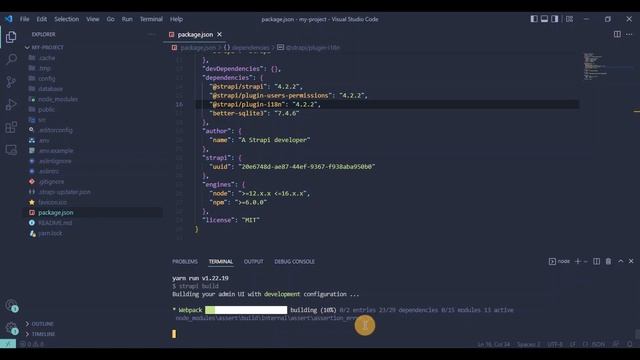
Task: Split the terminal pane
Action: [596, 261]
